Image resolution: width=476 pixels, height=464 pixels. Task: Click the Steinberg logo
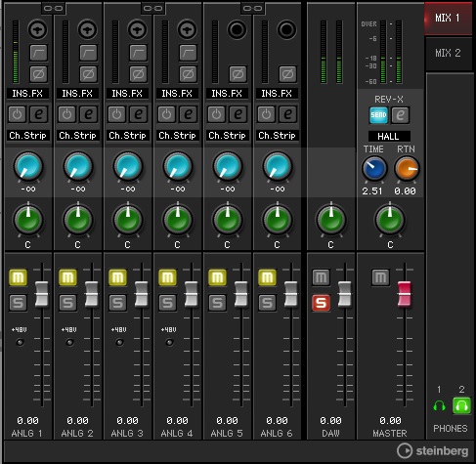pos(433,450)
